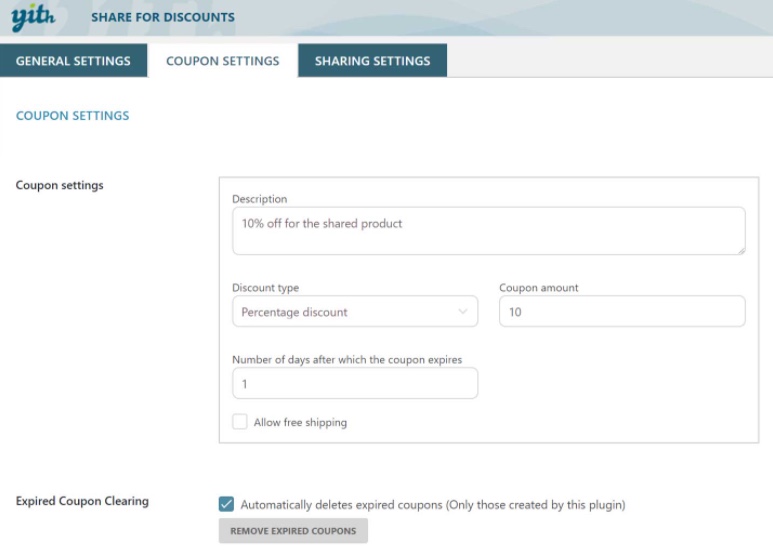Expand the Discount type dropdown chevron
The height and width of the screenshot is (553, 773).
click(463, 312)
